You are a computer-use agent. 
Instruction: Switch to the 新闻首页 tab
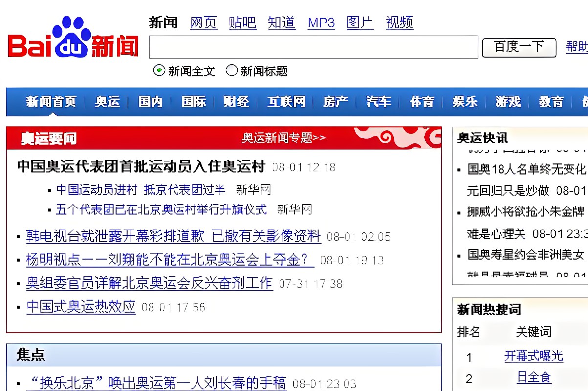click(51, 102)
